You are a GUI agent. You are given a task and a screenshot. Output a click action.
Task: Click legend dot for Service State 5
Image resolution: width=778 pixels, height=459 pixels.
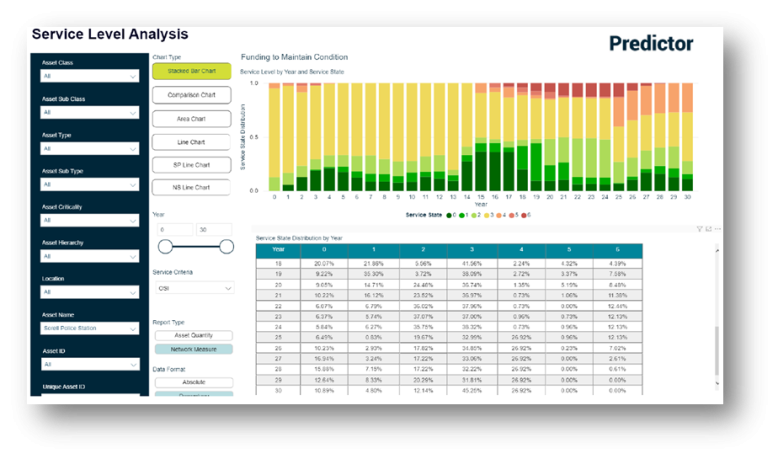511,215
